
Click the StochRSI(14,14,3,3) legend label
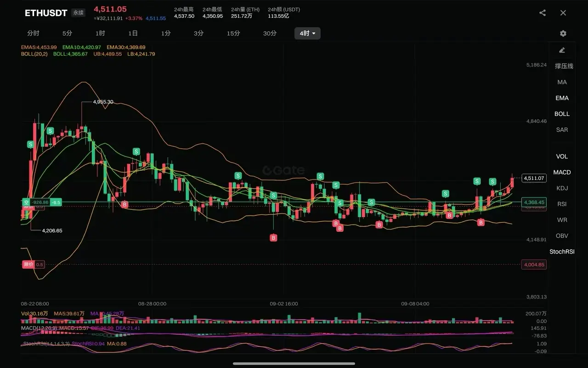(46, 344)
